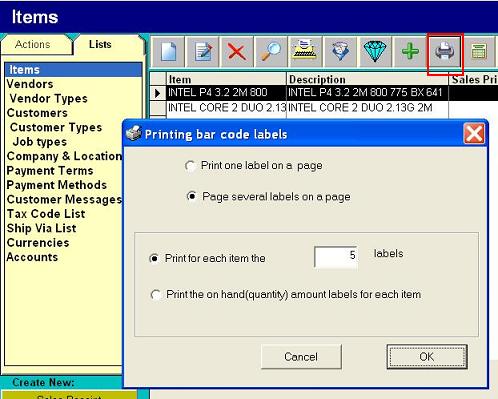
Task: Select Items in the Lists panel
Action: point(73,70)
